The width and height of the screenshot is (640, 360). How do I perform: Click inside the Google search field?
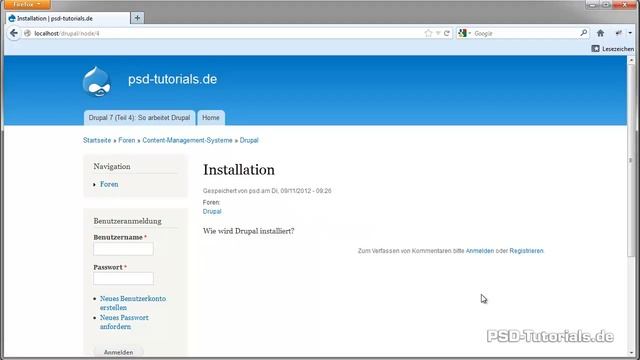[525, 33]
